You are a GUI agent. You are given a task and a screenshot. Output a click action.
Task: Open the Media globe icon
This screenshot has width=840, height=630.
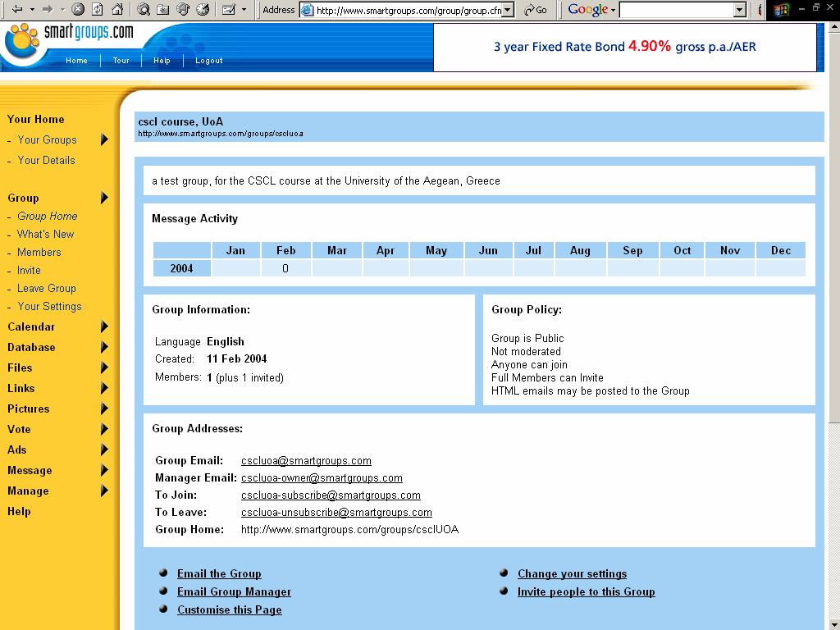coord(183,9)
